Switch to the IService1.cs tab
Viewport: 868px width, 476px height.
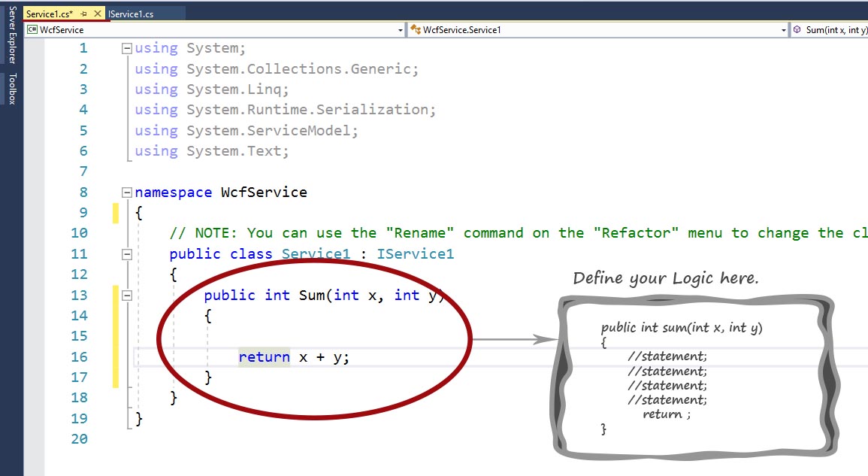tap(132, 14)
